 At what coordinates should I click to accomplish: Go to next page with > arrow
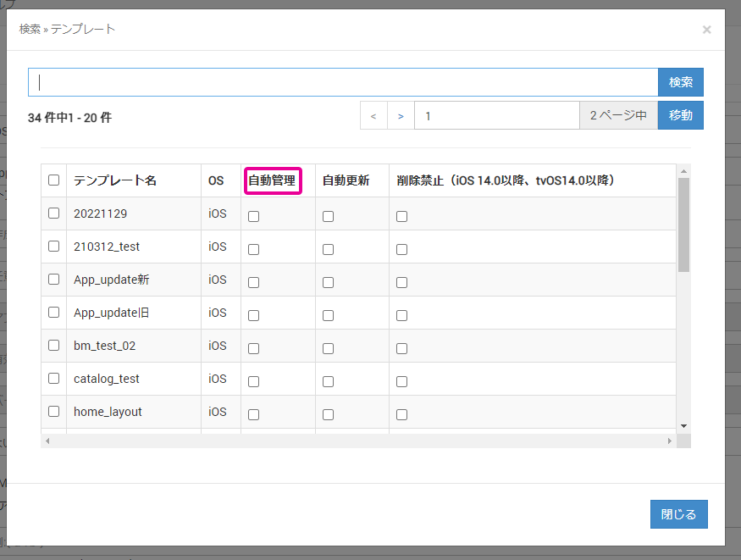[401, 115]
